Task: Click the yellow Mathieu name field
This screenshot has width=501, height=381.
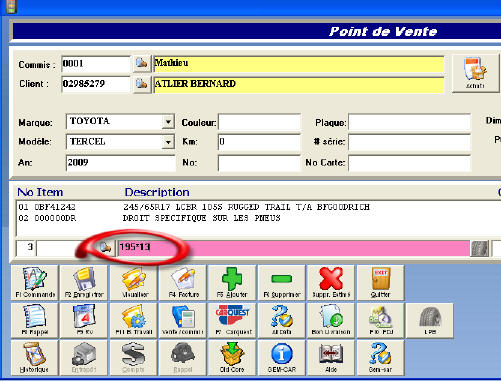Action: point(299,64)
